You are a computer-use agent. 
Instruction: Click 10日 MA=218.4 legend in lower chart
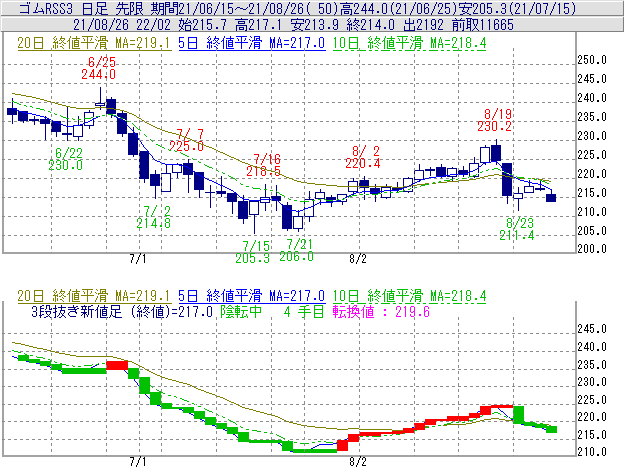(x=410, y=296)
